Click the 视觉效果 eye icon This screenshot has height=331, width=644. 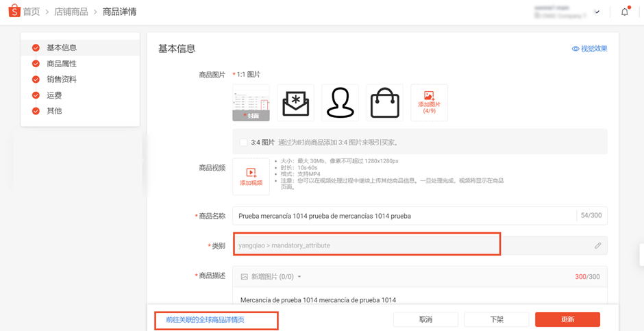(x=575, y=49)
